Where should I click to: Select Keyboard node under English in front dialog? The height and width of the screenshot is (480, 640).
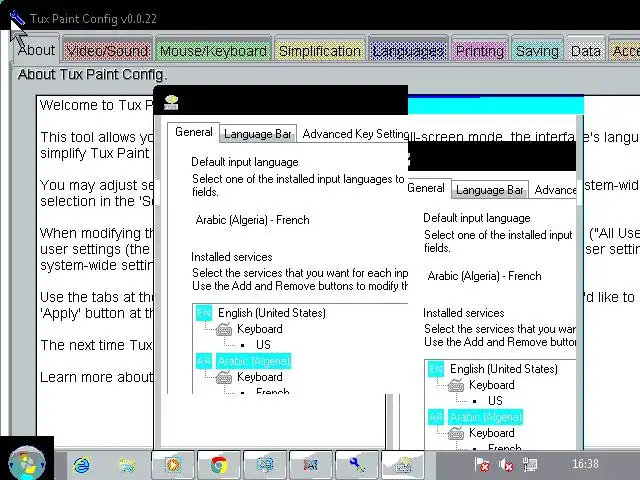click(260, 329)
